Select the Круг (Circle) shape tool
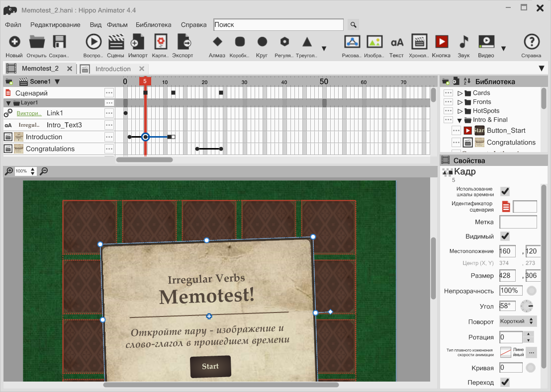551x392 pixels. click(262, 42)
